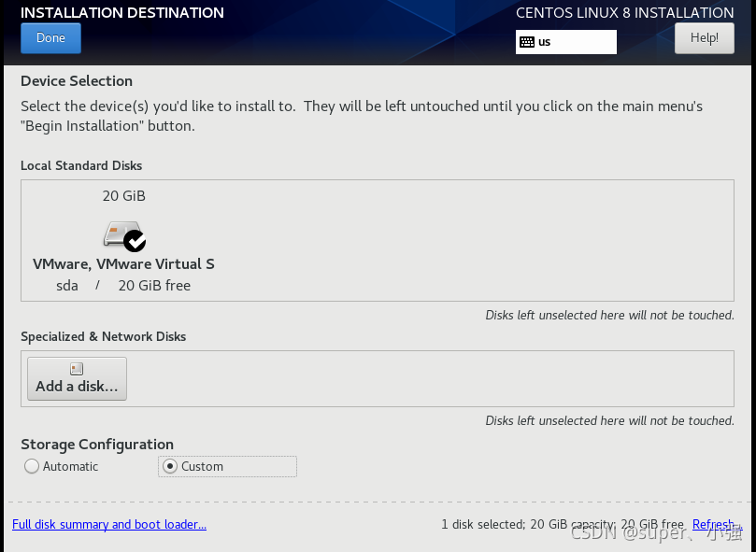Open the Help! button
756x552 pixels.
tap(705, 38)
